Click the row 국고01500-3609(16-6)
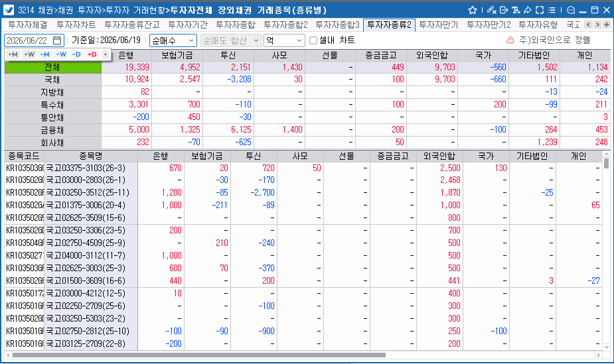 tap(302, 280)
